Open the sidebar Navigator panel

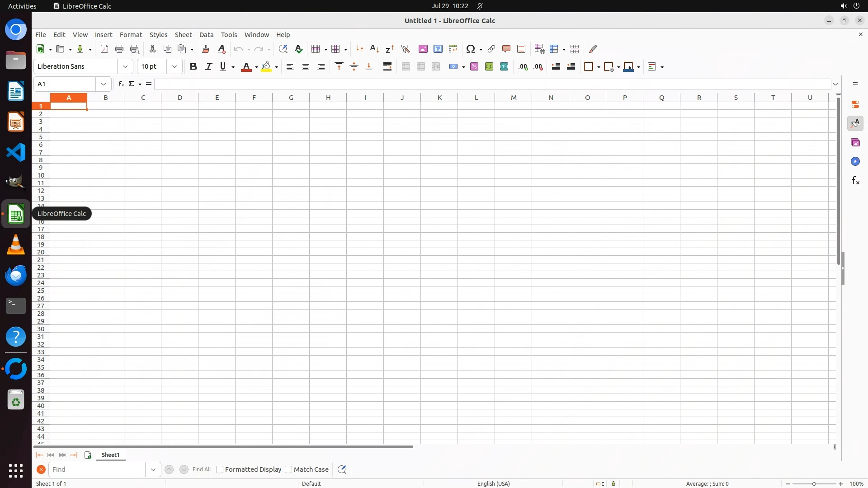point(855,161)
